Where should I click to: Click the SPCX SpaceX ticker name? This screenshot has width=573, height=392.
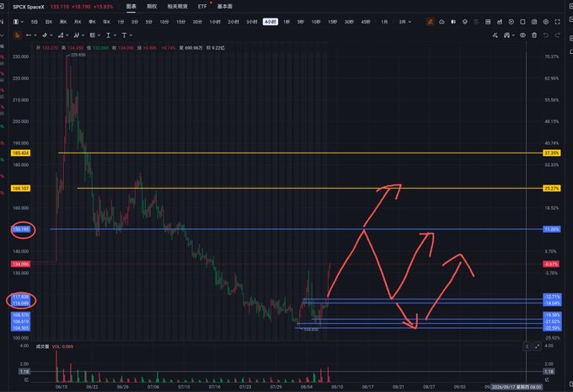coord(29,7)
